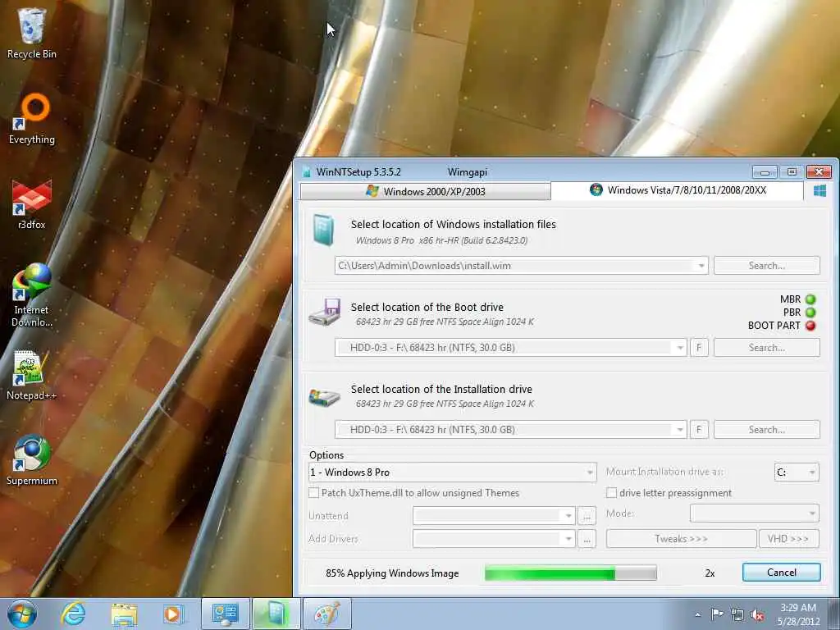
Task: Open the r3dfox browser shortcut
Action: 32,204
